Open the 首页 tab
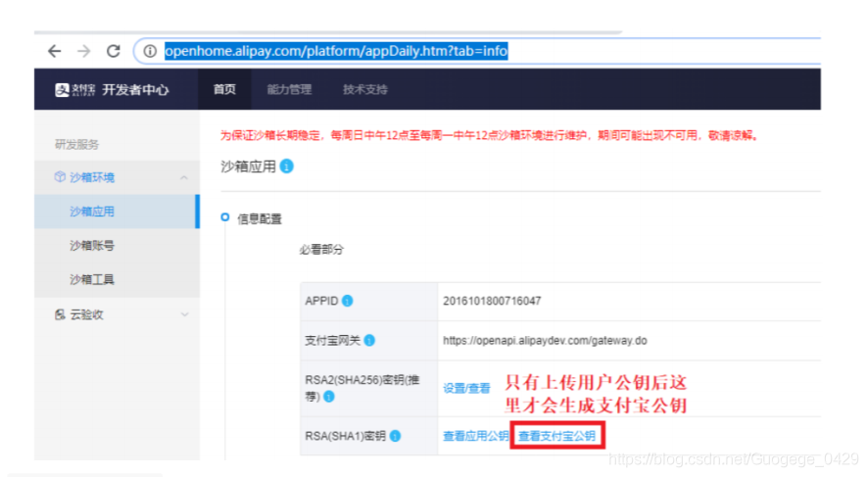Viewport: 868px width, 477px height. [224, 89]
